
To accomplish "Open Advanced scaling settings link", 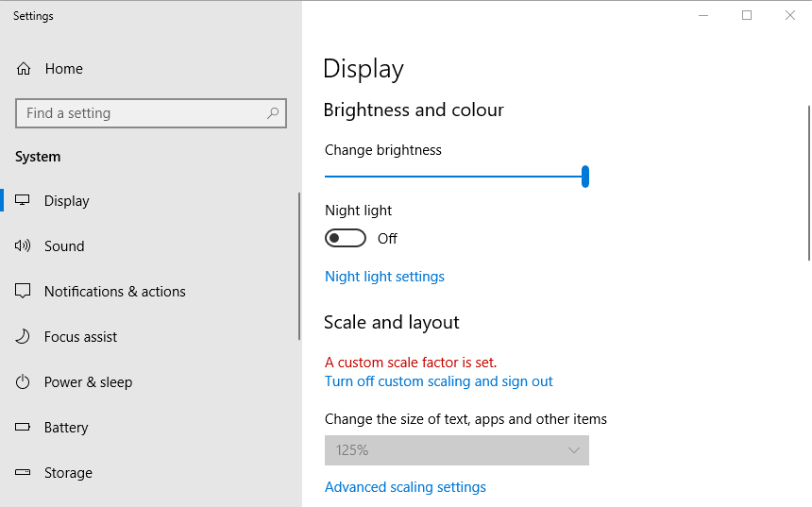I will tap(405, 487).
